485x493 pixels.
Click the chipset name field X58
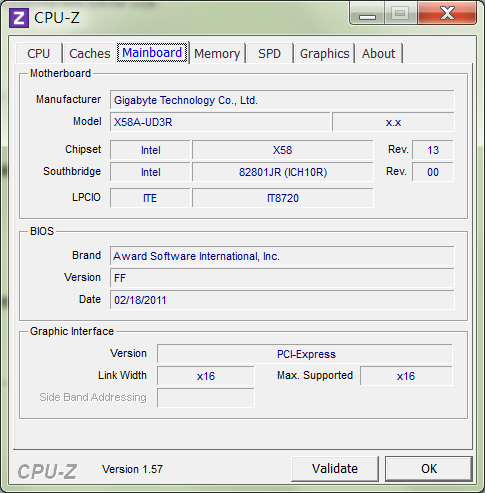[x=283, y=150]
